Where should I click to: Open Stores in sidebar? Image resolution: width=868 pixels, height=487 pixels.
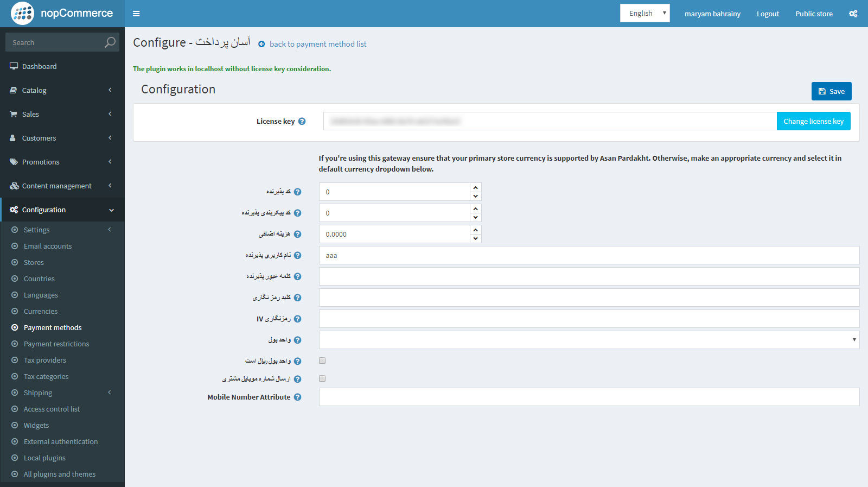[34, 262]
